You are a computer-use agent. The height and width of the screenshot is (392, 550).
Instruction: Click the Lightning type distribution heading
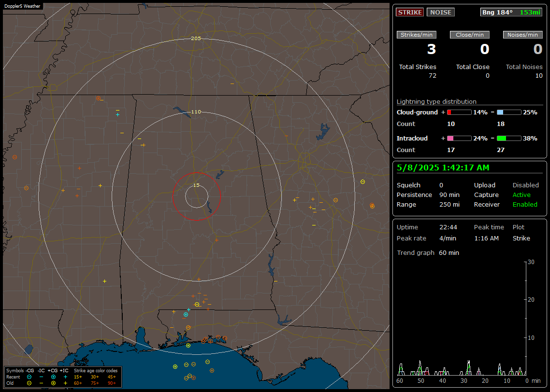pos(436,101)
